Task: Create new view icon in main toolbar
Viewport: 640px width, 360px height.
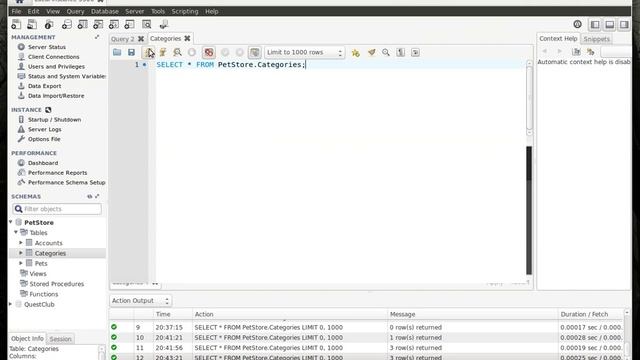Action: [98, 24]
